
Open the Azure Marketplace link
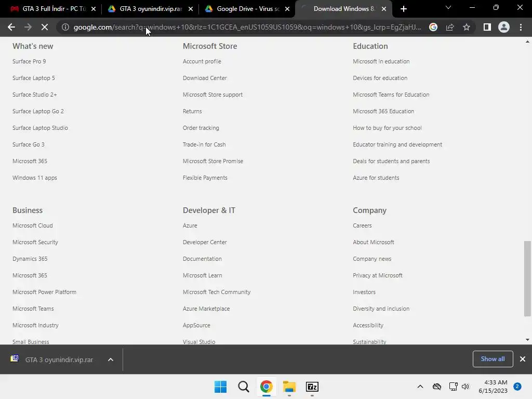click(x=206, y=309)
